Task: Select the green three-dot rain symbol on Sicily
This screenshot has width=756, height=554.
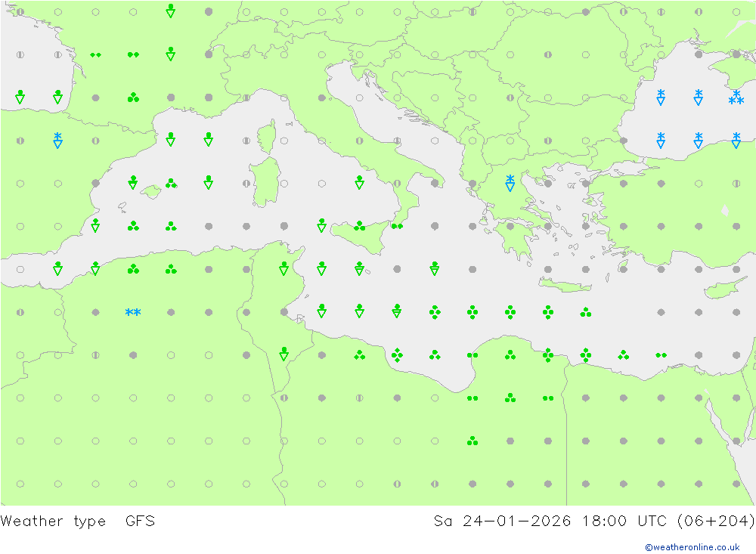Action: click(x=359, y=226)
